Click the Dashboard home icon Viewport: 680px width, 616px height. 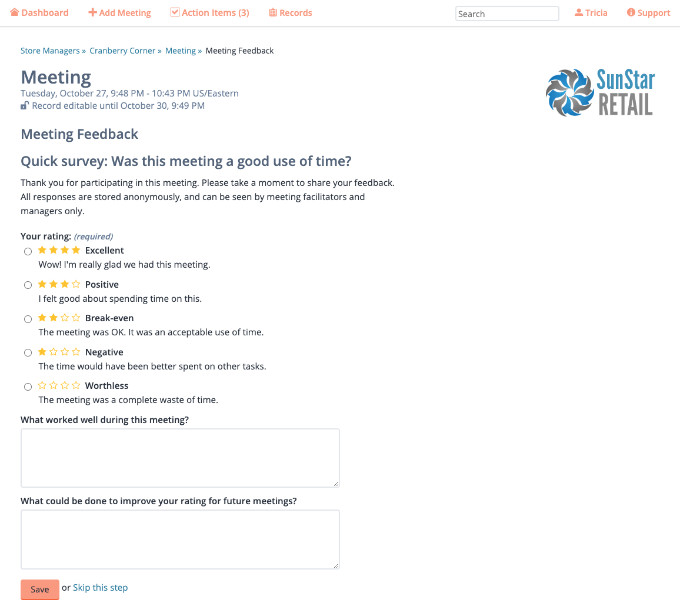14,12
